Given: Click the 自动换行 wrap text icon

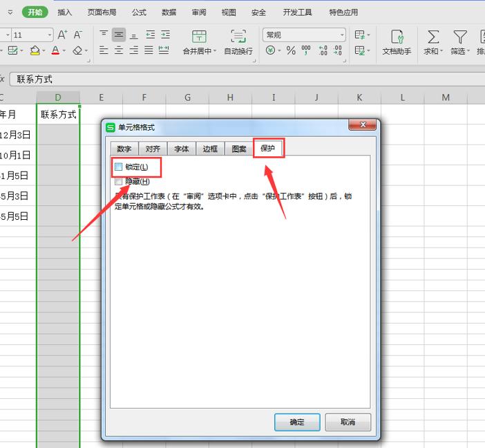Looking at the screenshot, I should coord(238,37).
